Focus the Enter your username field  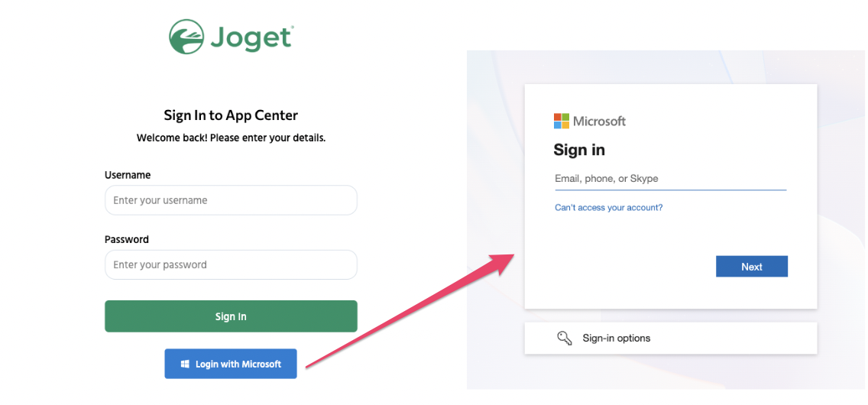coord(231,200)
